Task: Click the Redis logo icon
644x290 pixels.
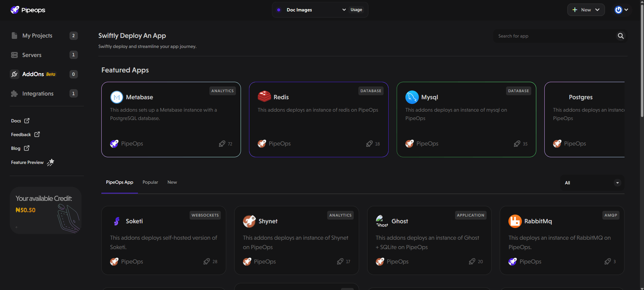Action: pos(264,97)
